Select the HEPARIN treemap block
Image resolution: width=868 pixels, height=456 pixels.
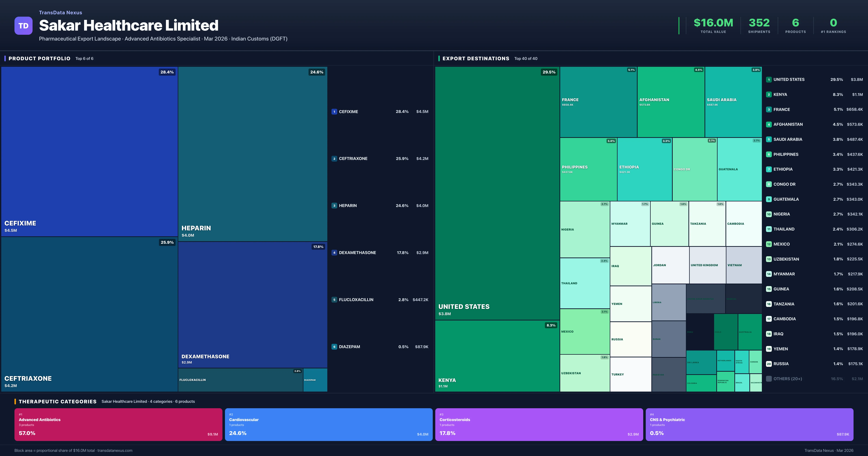click(x=252, y=153)
